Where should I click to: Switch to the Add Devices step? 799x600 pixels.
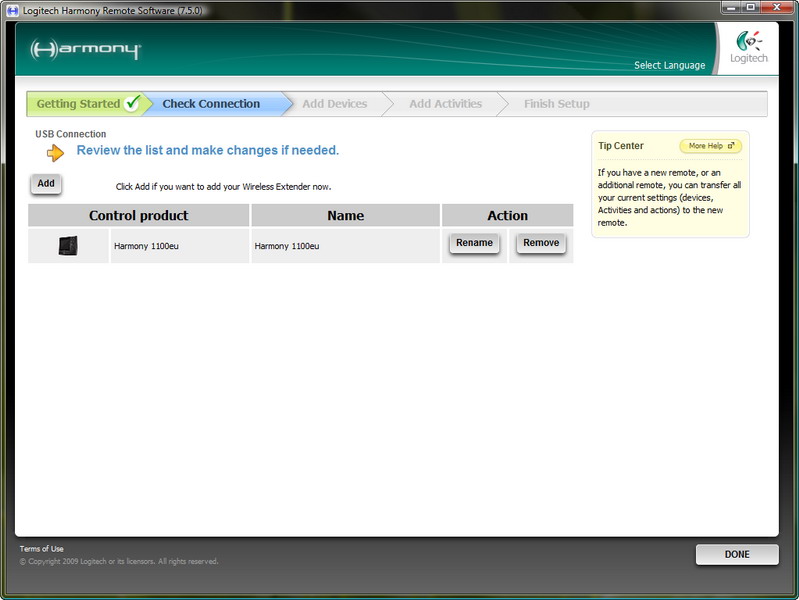(x=334, y=104)
